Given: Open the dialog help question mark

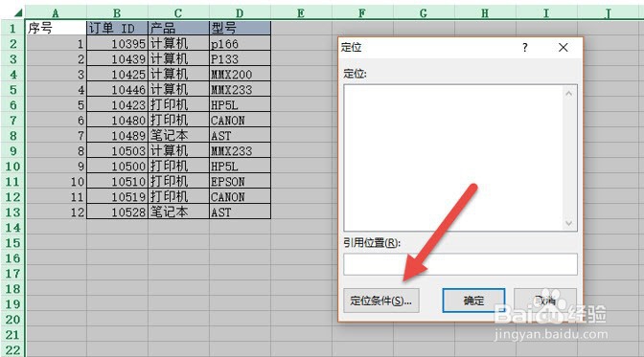Looking at the screenshot, I should pos(525,48).
